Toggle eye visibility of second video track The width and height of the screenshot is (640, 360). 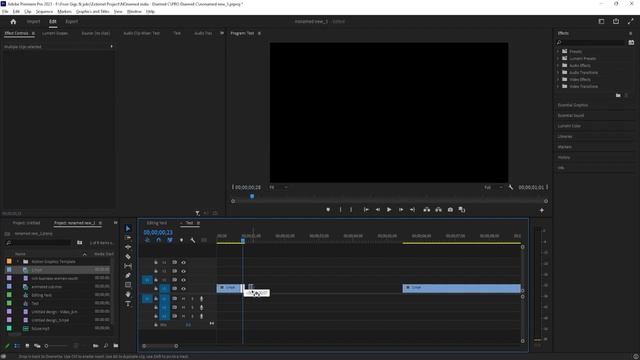(183, 271)
